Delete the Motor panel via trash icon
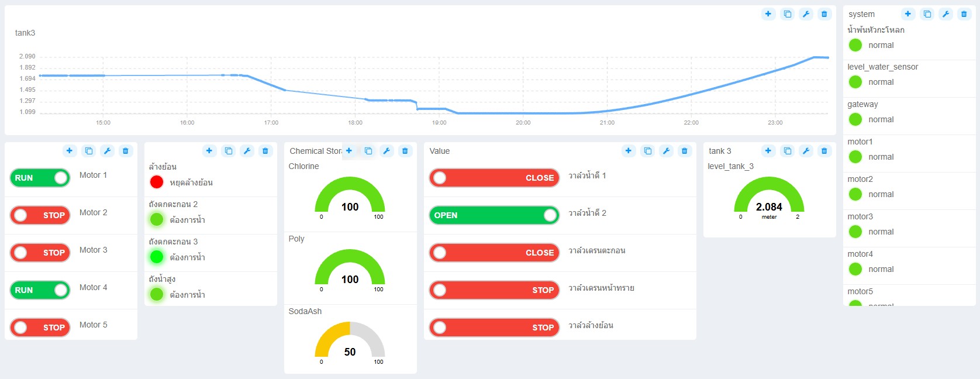Viewport: 980px width, 379px height. tap(126, 151)
